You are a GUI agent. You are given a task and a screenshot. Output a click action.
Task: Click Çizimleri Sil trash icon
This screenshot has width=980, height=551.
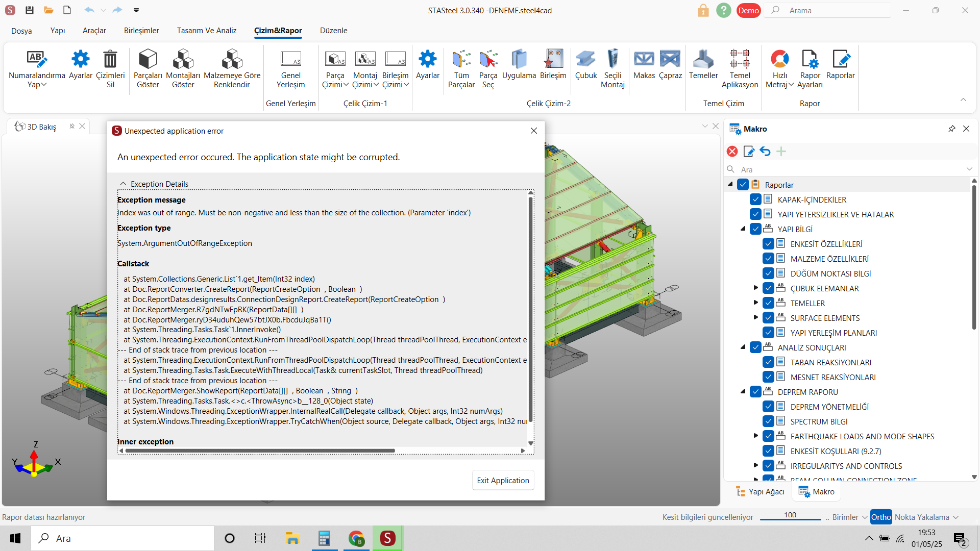tap(110, 60)
